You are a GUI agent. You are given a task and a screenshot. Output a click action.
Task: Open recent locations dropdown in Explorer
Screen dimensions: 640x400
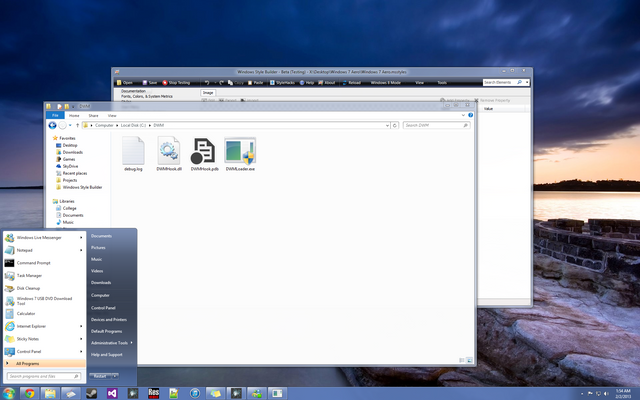(x=70, y=125)
